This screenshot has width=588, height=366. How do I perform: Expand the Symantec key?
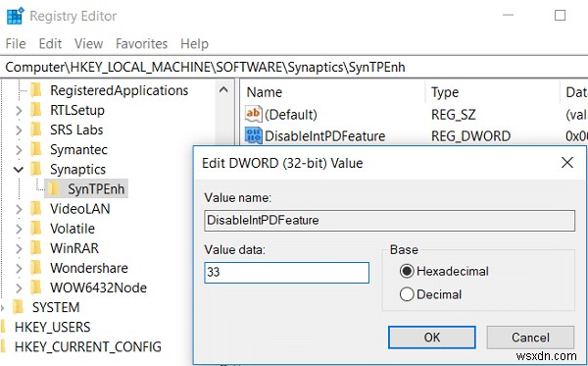[x=19, y=150]
